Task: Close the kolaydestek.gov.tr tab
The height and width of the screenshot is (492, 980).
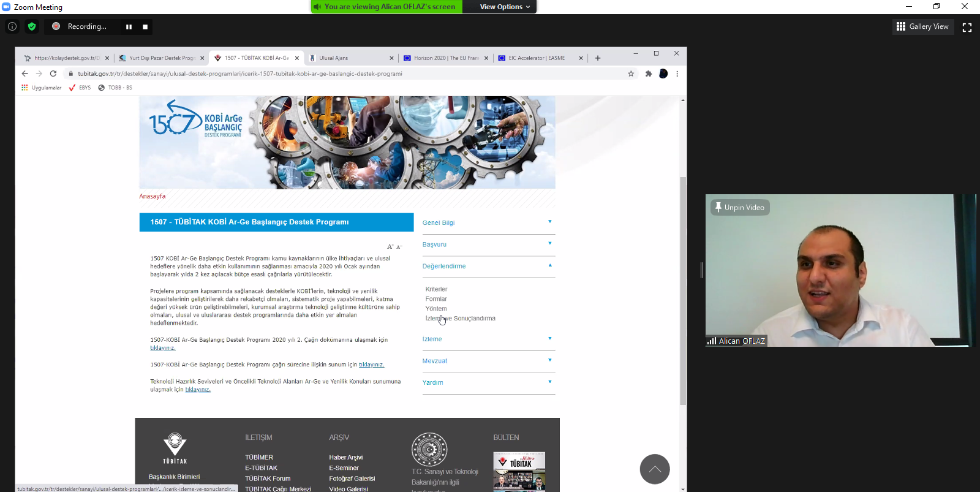Action: (107, 58)
